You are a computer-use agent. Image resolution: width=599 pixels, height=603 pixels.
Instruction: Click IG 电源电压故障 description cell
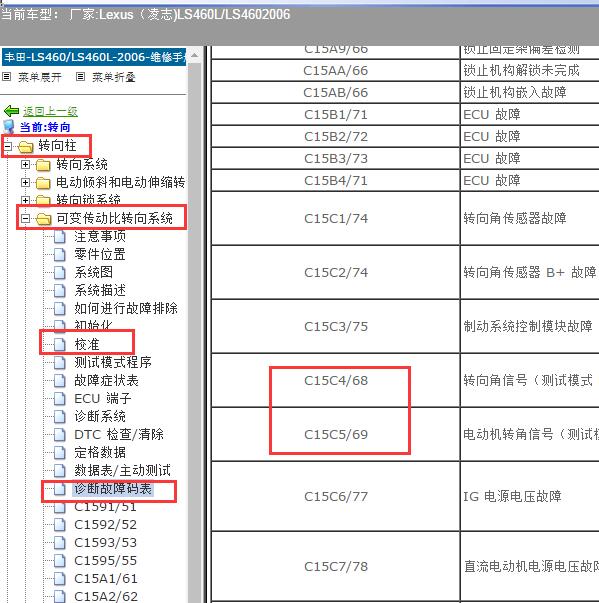[x=530, y=496]
